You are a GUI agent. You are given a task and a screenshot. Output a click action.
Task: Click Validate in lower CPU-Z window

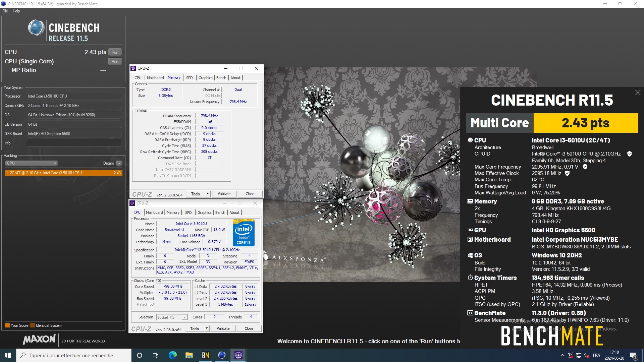(223, 329)
